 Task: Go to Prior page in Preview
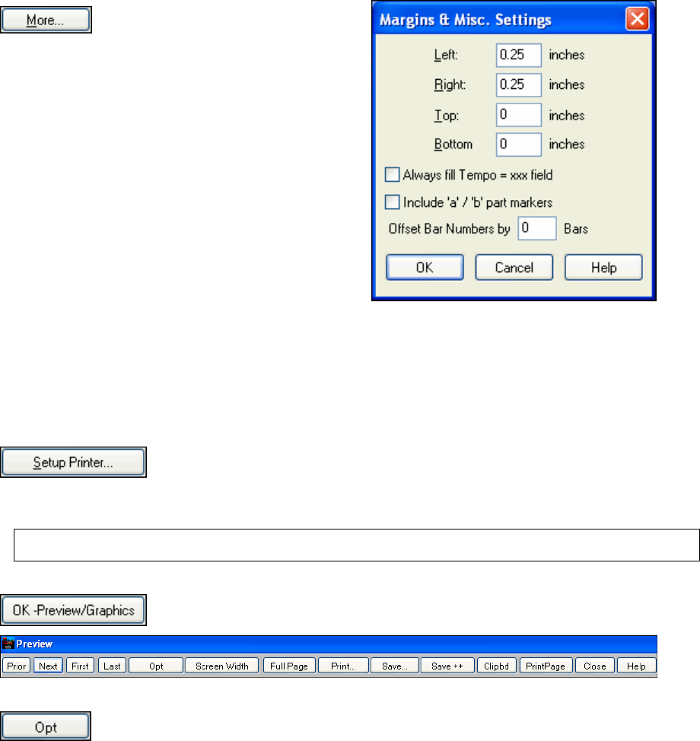click(x=17, y=666)
